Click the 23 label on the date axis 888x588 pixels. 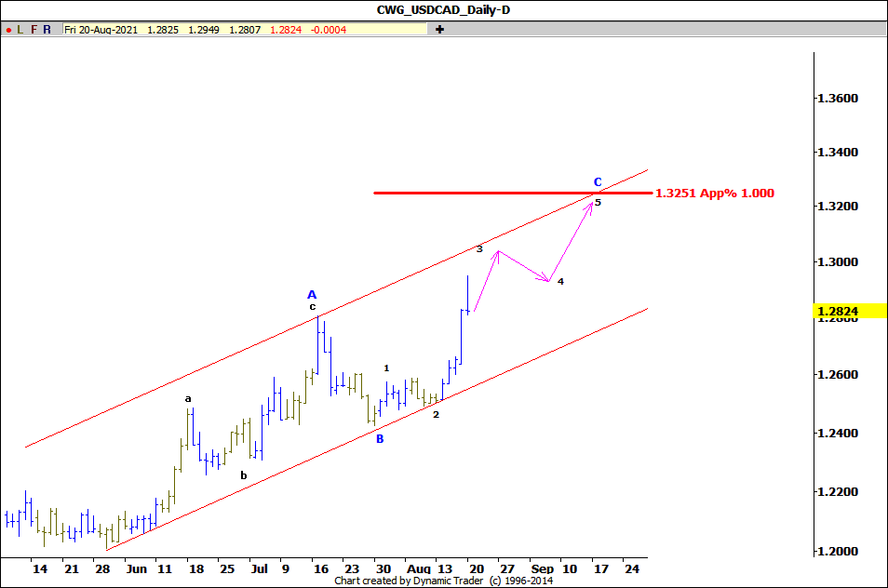(352, 568)
